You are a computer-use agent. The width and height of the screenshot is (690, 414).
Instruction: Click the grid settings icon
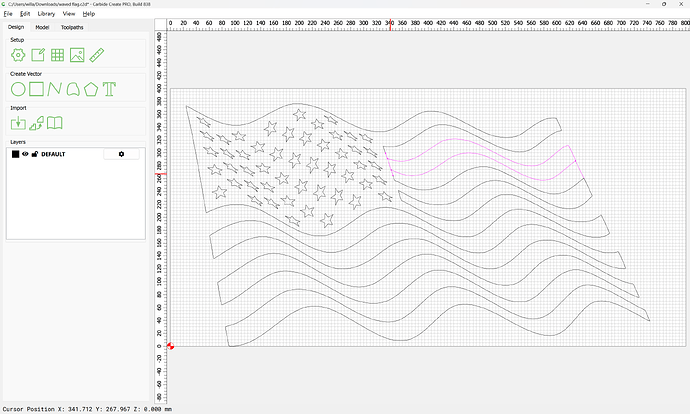coord(57,54)
